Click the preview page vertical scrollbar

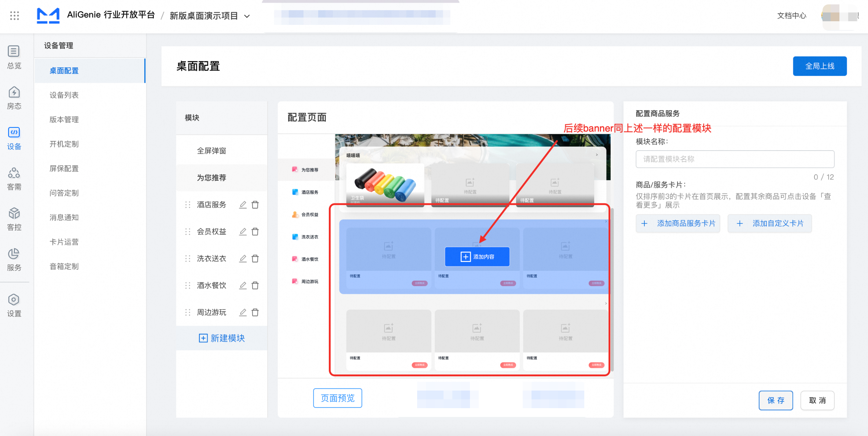pyautogui.click(x=612, y=289)
